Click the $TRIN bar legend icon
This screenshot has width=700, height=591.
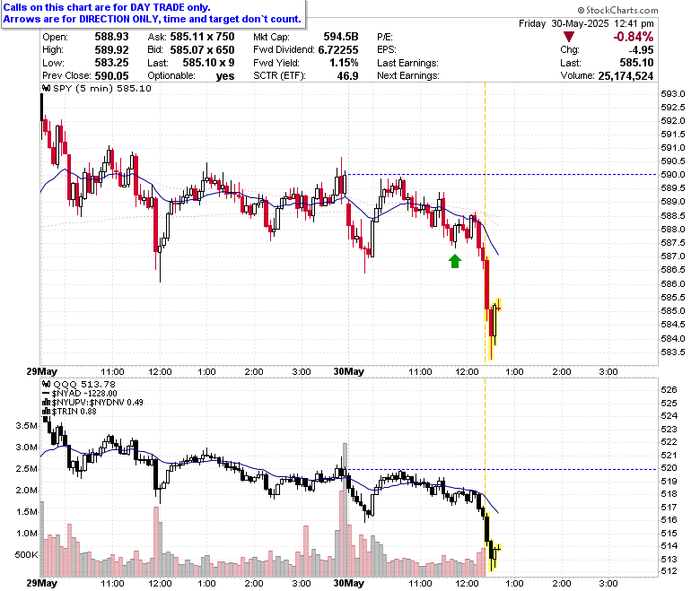tap(46, 412)
